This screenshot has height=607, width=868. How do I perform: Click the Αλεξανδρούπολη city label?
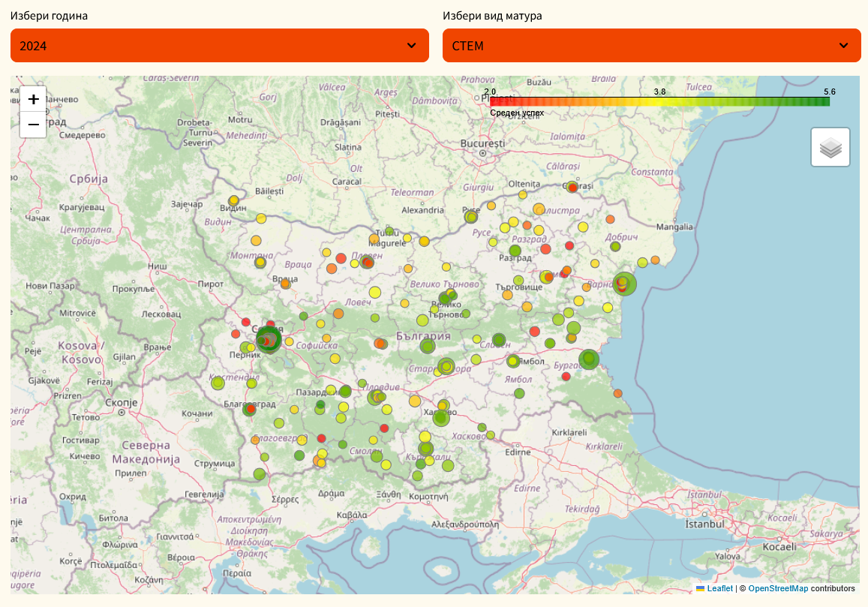click(465, 524)
